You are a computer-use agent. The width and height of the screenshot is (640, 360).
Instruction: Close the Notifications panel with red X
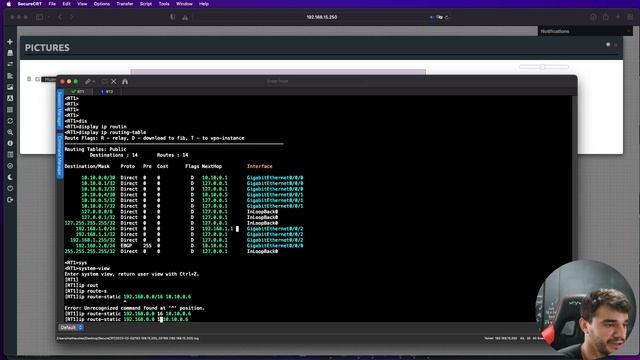[x=629, y=31]
